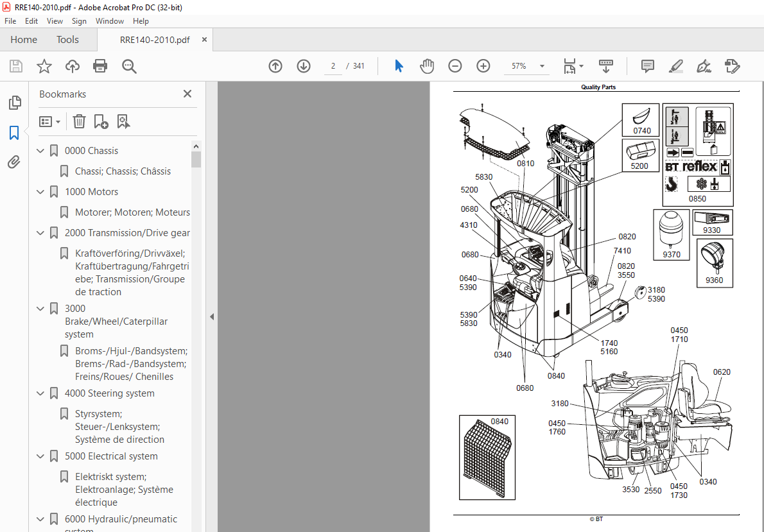Viewport: 764px width, 532px height.
Task: Open the Sign menu
Action: (x=79, y=21)
